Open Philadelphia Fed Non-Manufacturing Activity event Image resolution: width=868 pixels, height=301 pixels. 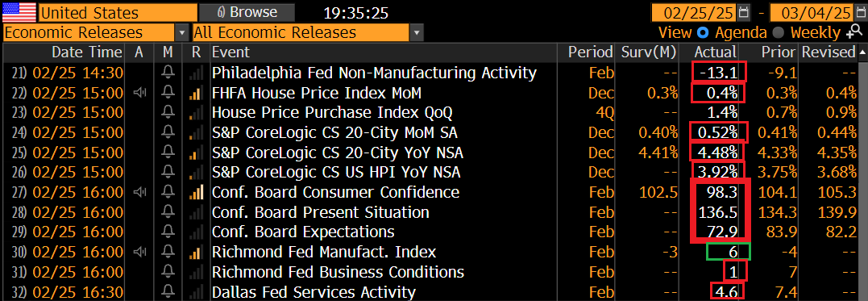point(375,73)
